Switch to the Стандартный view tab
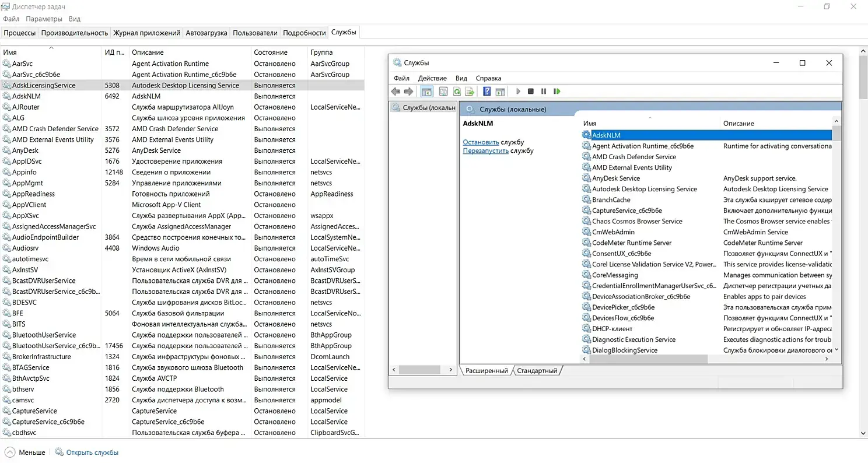Image resolution: width=868 pixels, height=463 pixels. coord(537,370)
